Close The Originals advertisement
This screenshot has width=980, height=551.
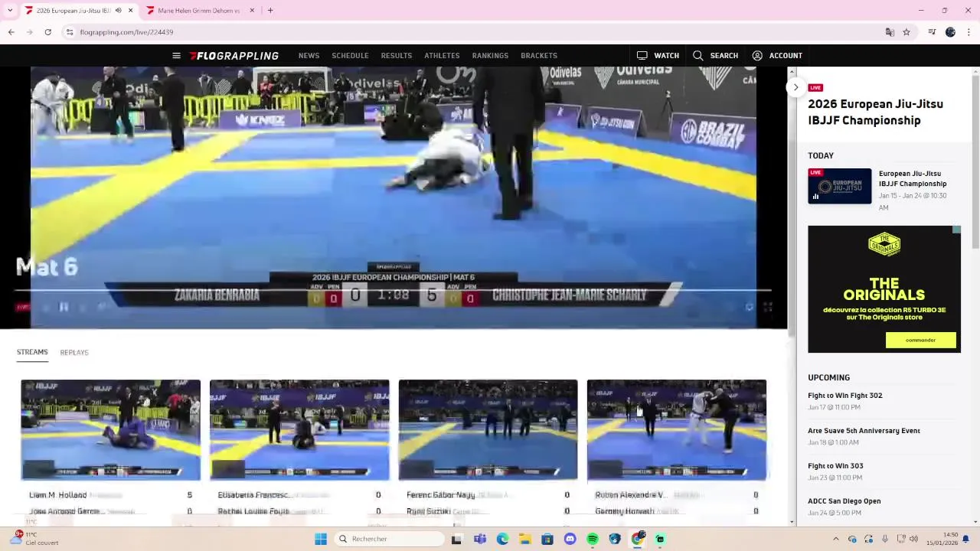click(x=956, y=230)
